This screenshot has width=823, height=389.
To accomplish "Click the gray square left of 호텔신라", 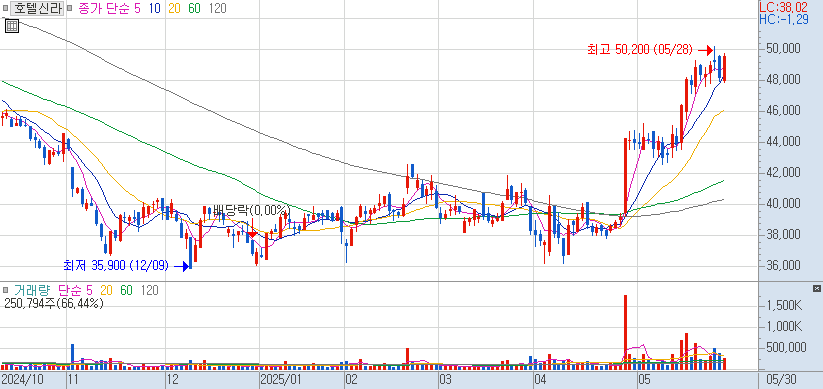I will pos(5,8).
